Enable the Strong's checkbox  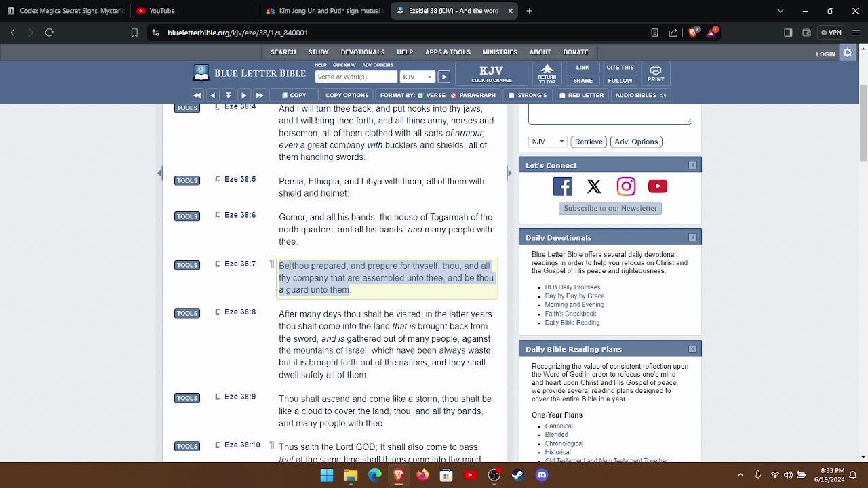pos(512,96)
